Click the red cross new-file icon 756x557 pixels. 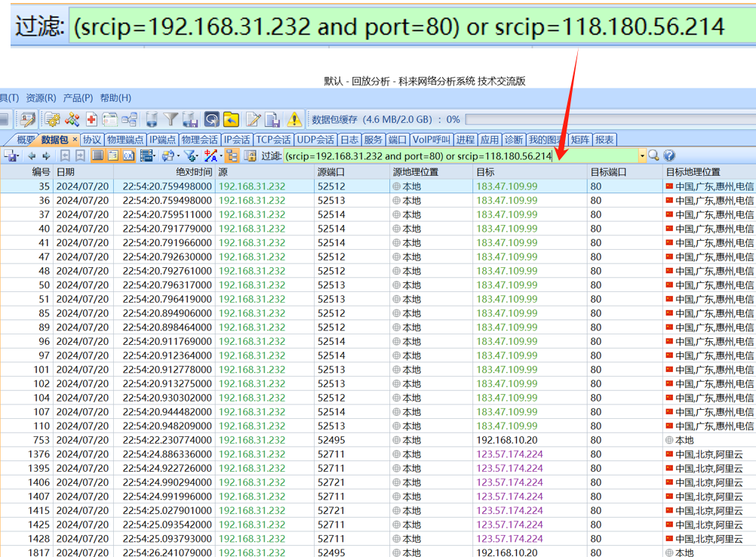(91, 119)
